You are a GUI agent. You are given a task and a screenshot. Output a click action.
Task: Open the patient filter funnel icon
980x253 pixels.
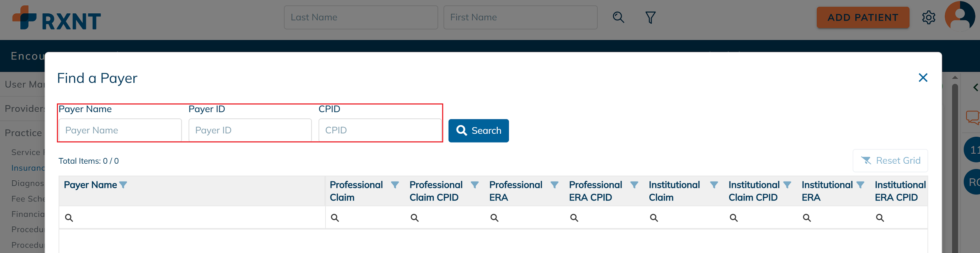pos(650,17)
